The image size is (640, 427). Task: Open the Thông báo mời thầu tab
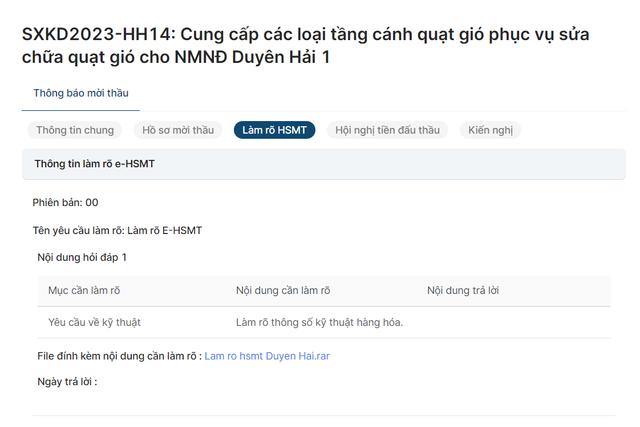pyautogui.click(x=80, y=93)
